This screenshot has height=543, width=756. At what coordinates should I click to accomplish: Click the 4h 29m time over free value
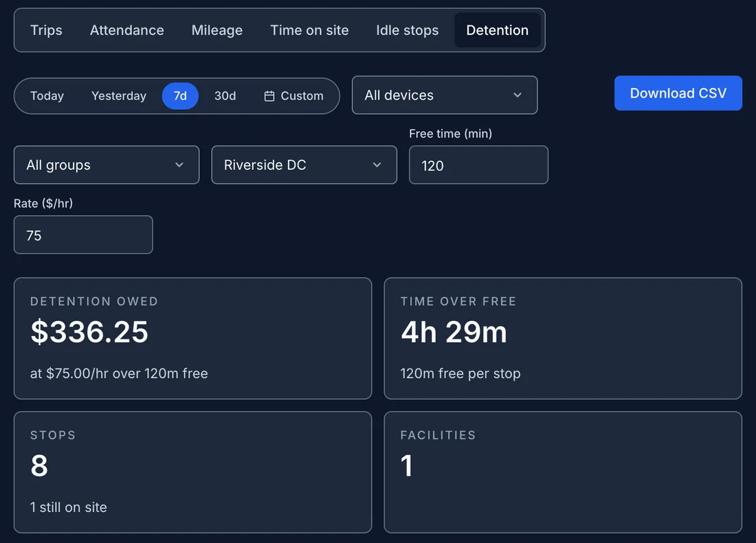point(454,332)
